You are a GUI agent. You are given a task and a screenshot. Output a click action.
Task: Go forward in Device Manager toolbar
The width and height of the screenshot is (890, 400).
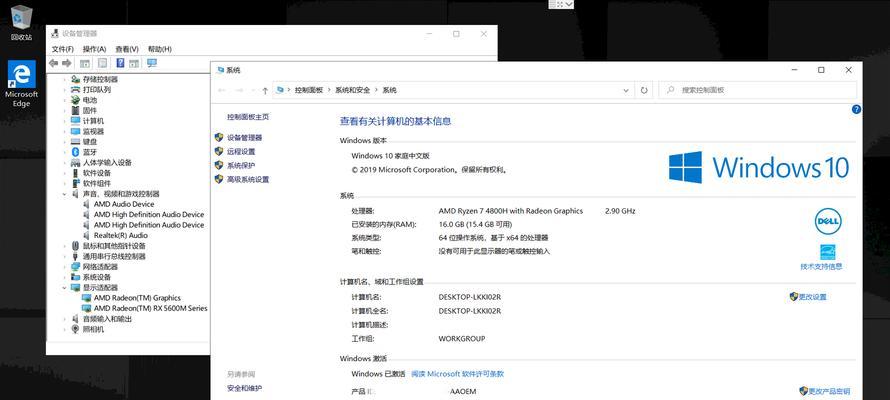click(x=67, y=63)
